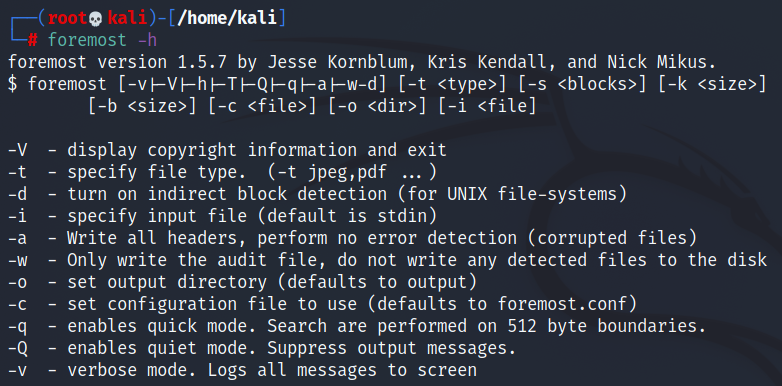Click the [-o <dir>] usage option
The width and height of the screenshot is (782, 386).
coord(378,106)
